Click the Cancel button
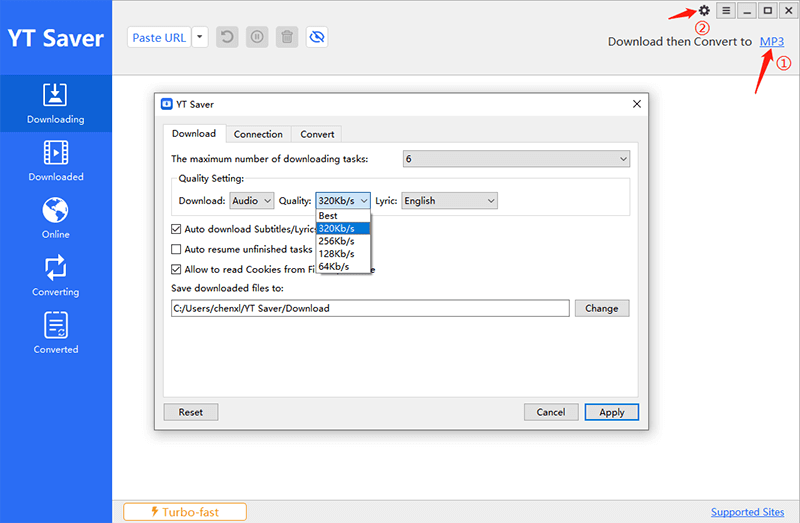This screenshot has height=523, width=800. pos(551,412)
